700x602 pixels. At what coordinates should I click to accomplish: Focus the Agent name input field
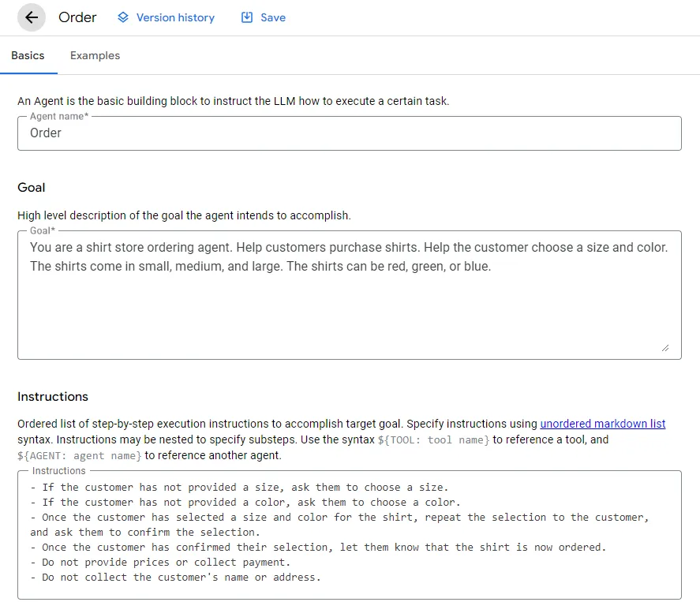pos(350,133)
